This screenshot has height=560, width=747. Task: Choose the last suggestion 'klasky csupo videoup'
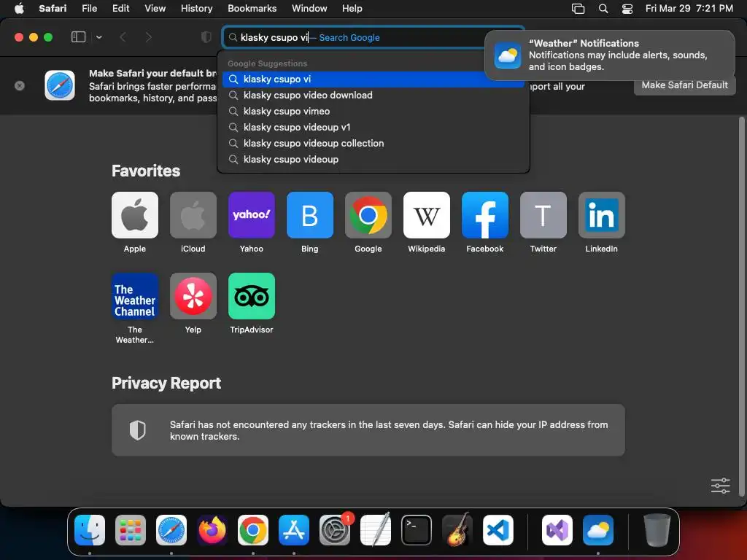pyautogui.click(x=373, y=160)
